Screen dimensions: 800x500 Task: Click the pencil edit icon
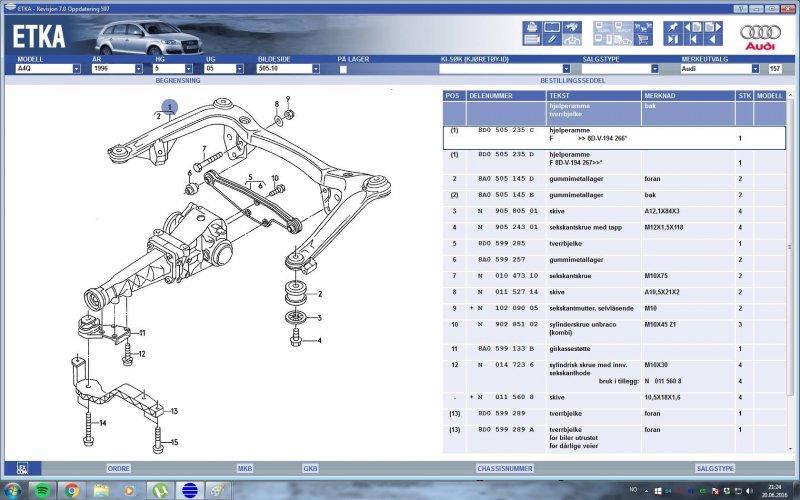551,41
